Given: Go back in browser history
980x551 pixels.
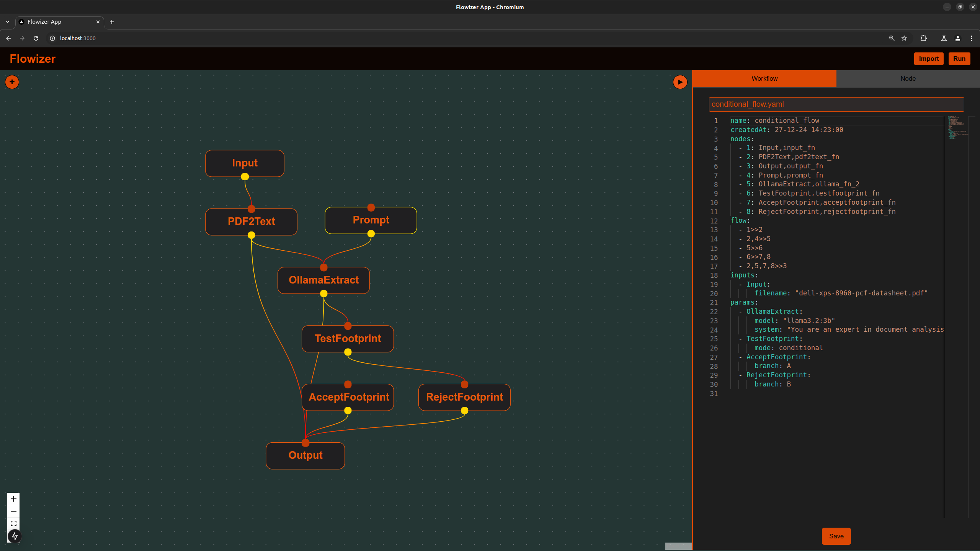Looking at the screenshot, I should pyautogui.click(x=8, y=38).
